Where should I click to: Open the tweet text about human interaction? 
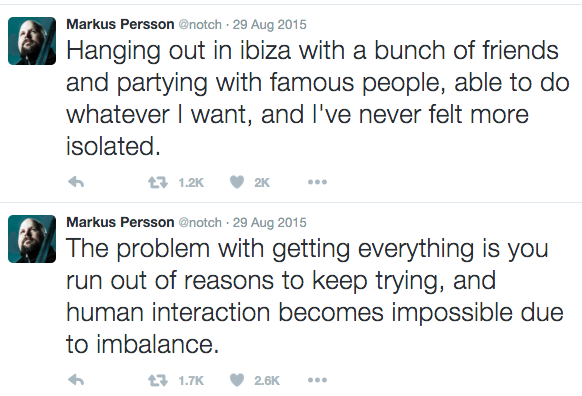(315, 296)
